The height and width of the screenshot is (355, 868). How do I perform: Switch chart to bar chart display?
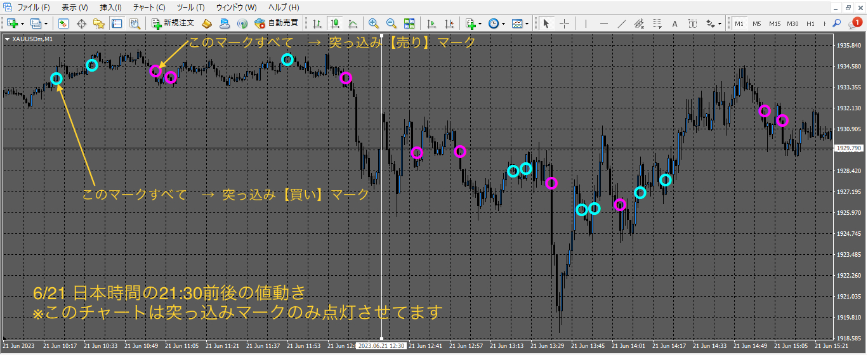tap(317, 23)
